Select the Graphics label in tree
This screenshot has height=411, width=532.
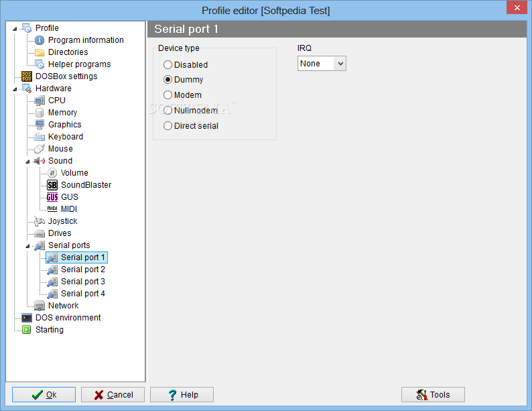[x=65, y=125]
